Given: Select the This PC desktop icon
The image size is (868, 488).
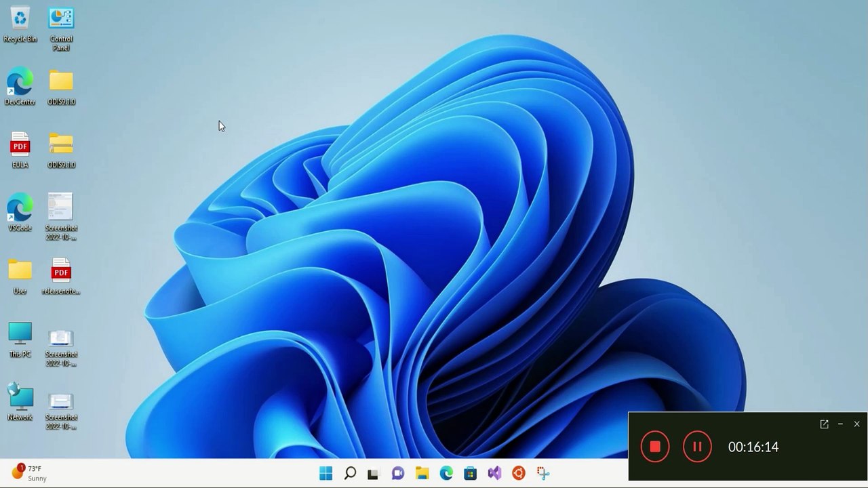Looking at the screenshot, I should tap(20, 340).
